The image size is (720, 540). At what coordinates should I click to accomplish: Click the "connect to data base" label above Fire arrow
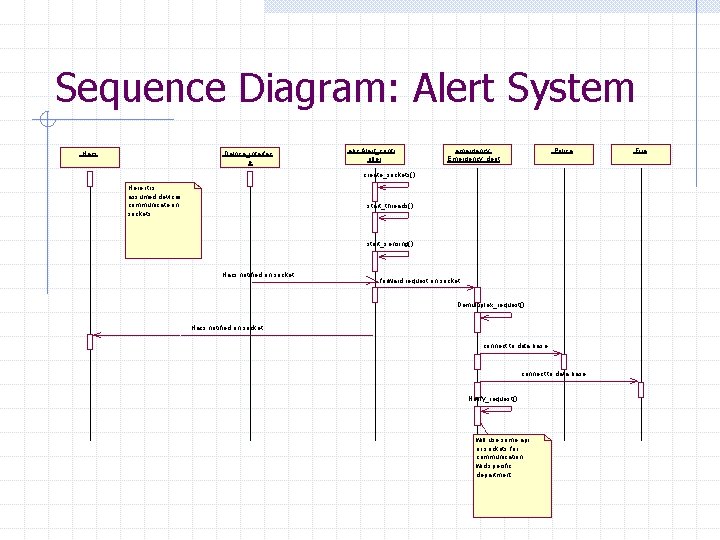click(553, 374)
